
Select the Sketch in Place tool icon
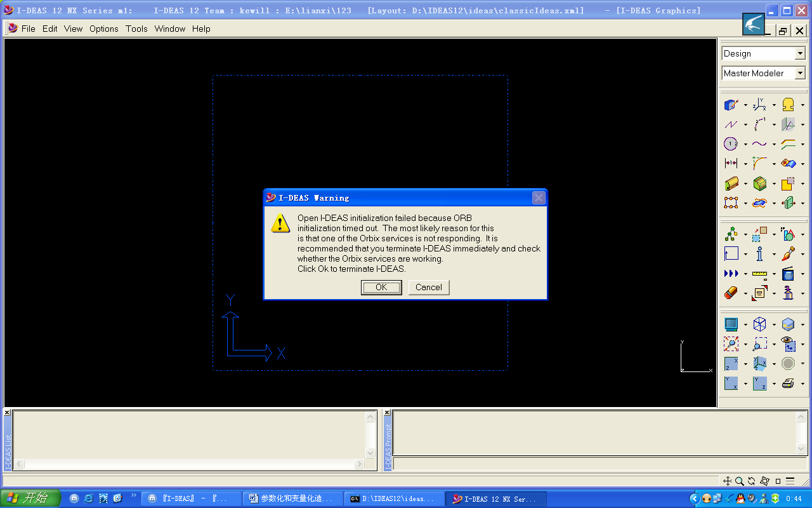pos(731,105)
